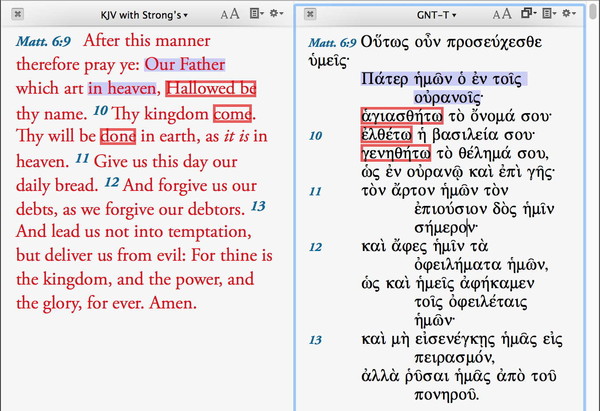
Task: Click the word 'bread.' in verse 11
Action: pyautogui.click(x=77, y=186)
